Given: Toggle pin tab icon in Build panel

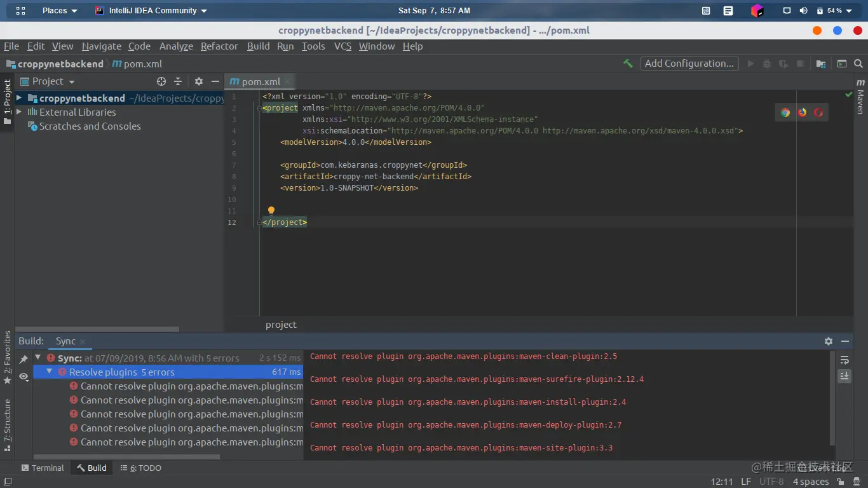Looking at the screenshot, I should tap(24, 360).
